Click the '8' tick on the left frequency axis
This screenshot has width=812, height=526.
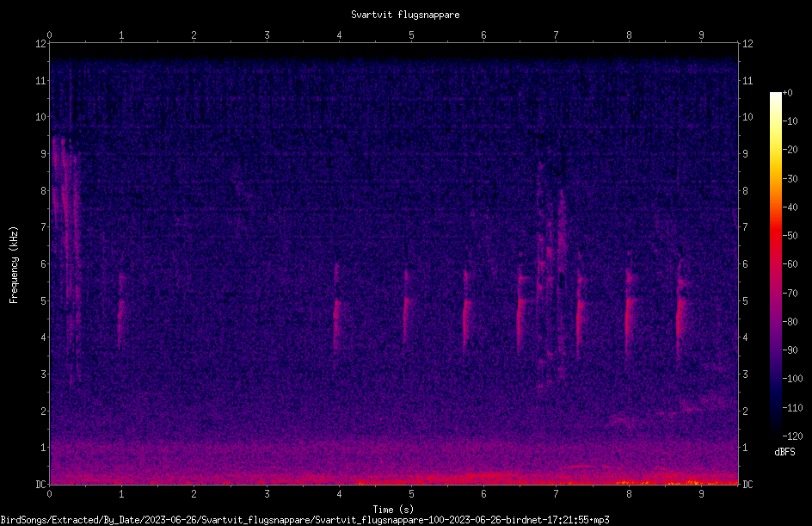(x=44, y=191)
